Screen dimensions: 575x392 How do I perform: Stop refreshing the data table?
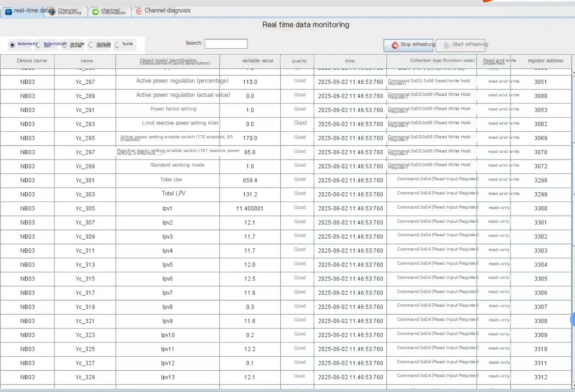[410, 45]
